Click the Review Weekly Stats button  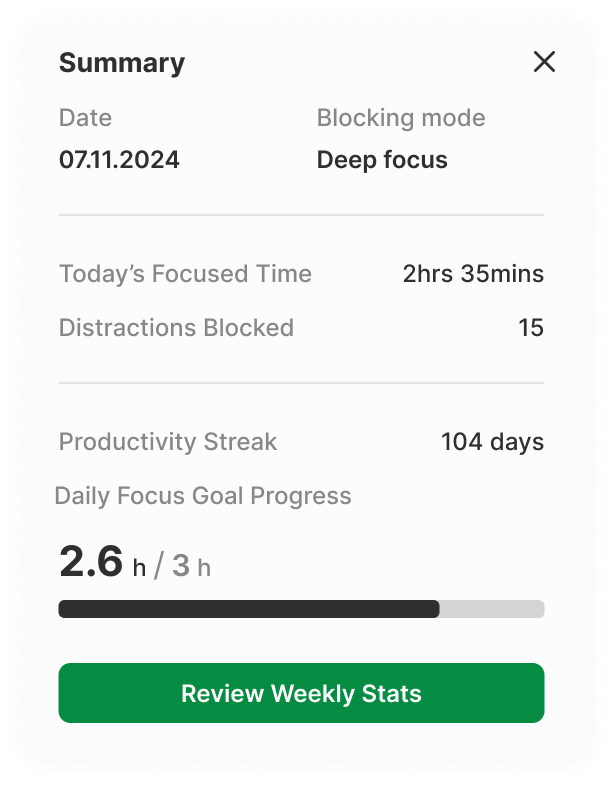point(301,693)
